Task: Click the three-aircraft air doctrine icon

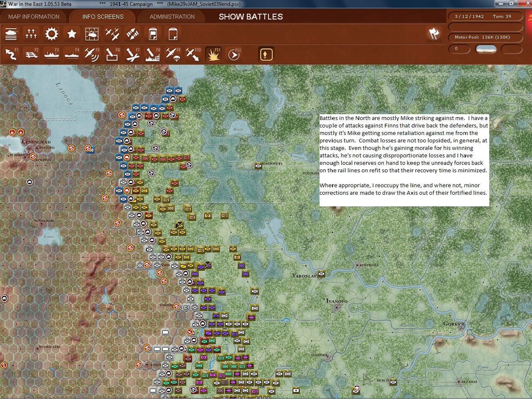Action: (x=112, y=34)
